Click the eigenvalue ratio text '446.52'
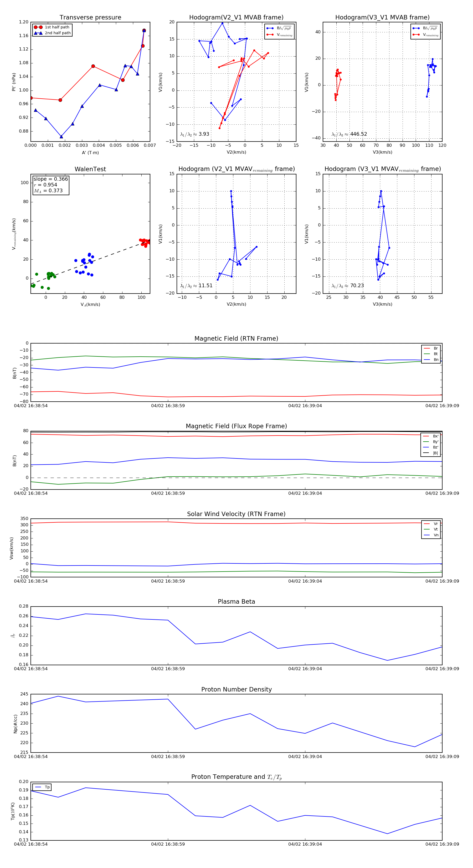 click(x=358, y=134)
